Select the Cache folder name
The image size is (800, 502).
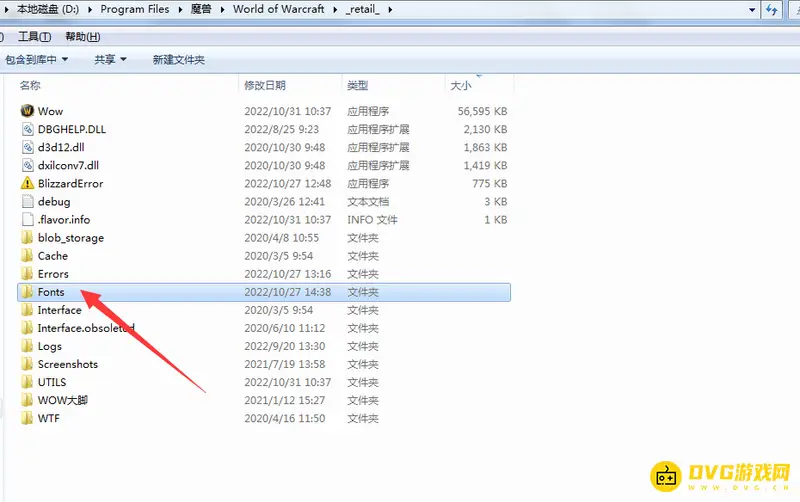pos(53,256)
